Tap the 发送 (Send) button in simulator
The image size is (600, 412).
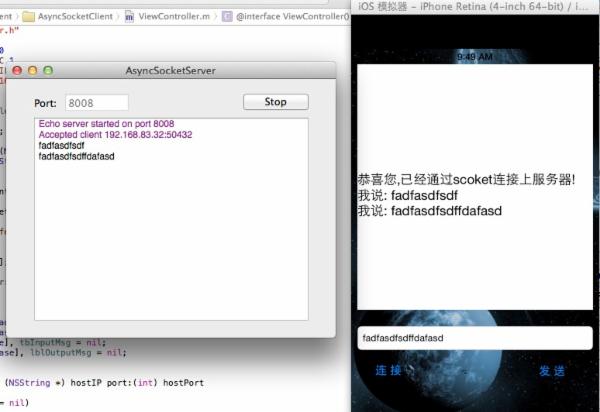pyautogui.click(x=552, y=371)
